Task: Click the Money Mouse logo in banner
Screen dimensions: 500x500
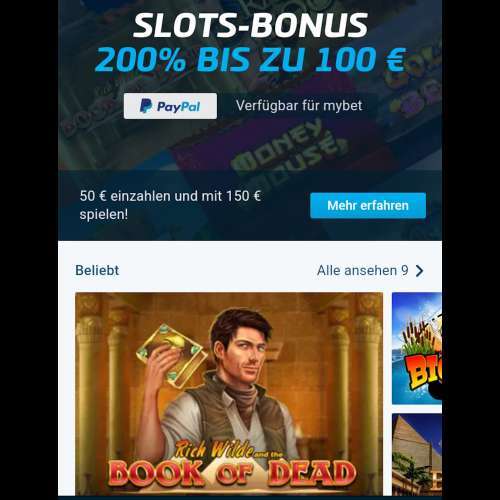Action: point(289,148)
